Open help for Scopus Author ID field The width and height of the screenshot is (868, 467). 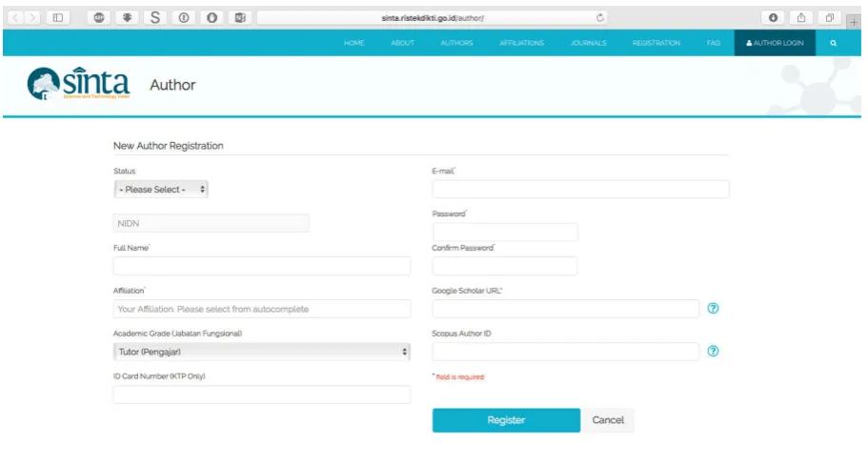coord(713,351)
